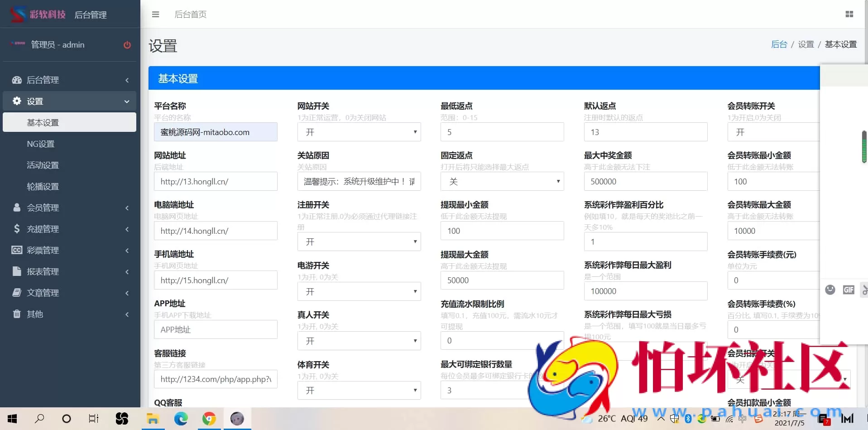Screen dimensions: 868x430
Task: Click the 报表管理 file icon
Action: (x=17, y=271)
